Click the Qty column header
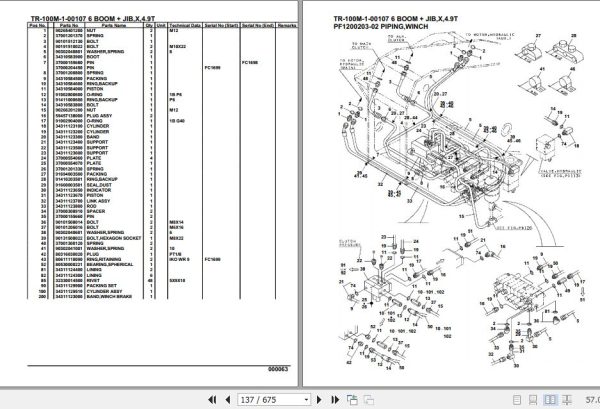This screenshot has height=409, width=600. click(149, 25)
